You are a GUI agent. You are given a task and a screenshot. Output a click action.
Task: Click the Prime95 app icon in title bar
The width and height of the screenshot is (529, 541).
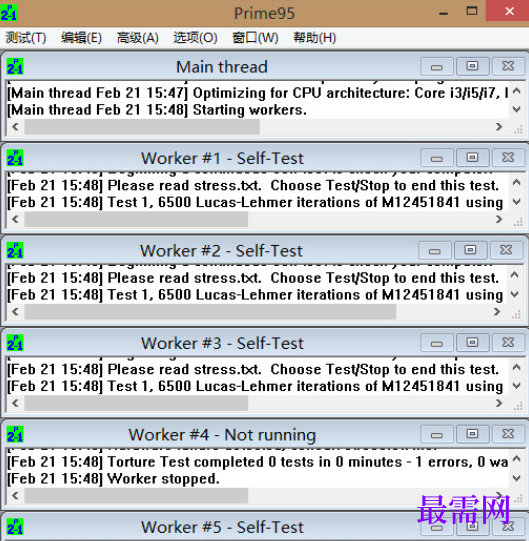[x=9, y=13]
